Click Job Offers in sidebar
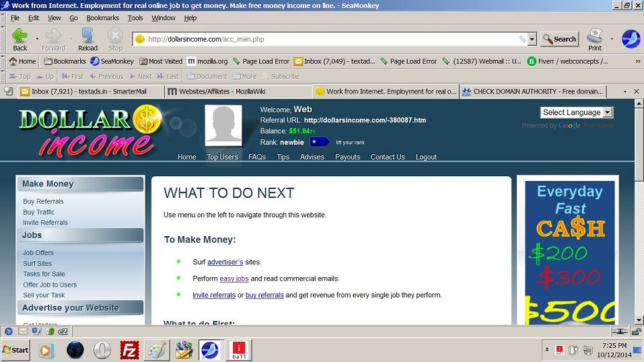 click(x=38, y=253)
